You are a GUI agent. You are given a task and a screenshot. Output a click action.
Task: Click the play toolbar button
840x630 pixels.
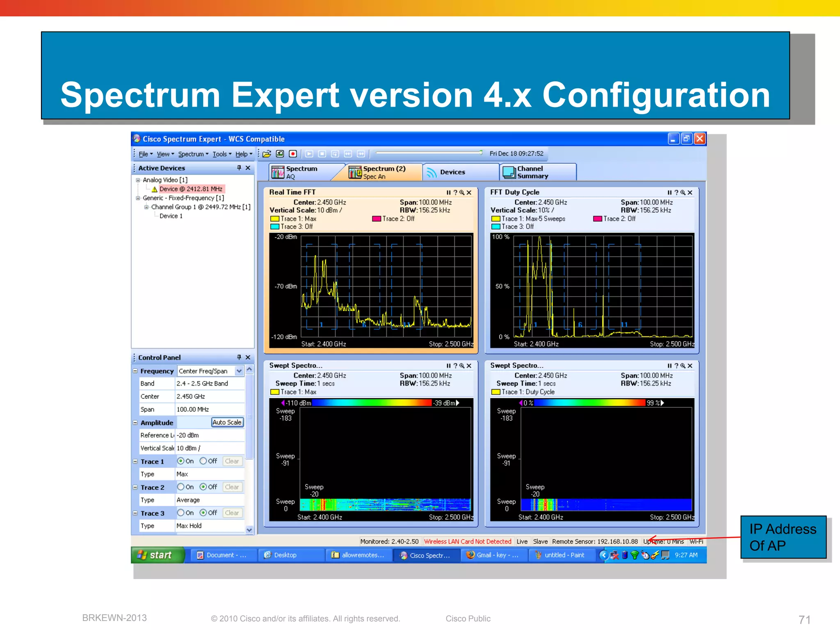coord(309,154)
